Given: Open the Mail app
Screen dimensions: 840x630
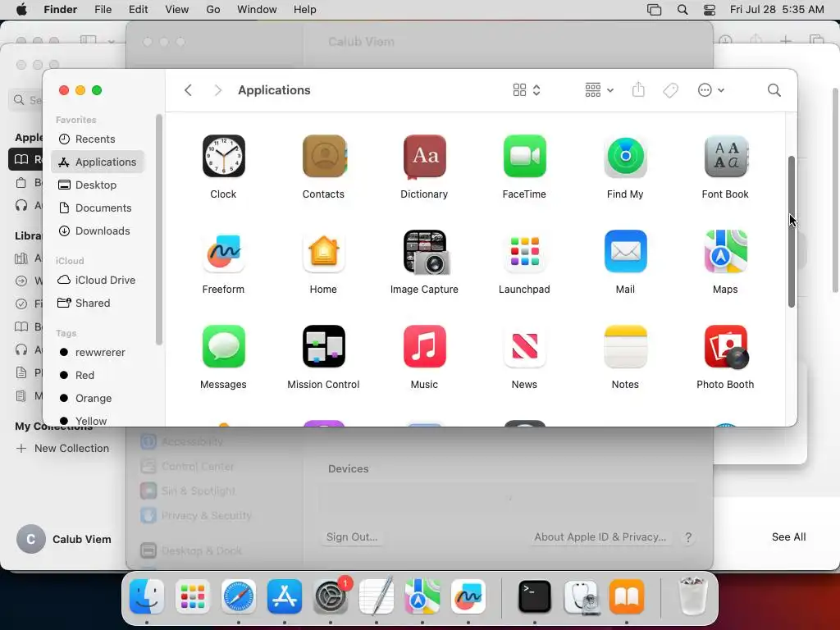Looking at the screenshot, I should pyautogui.click(x=625, y=251).
